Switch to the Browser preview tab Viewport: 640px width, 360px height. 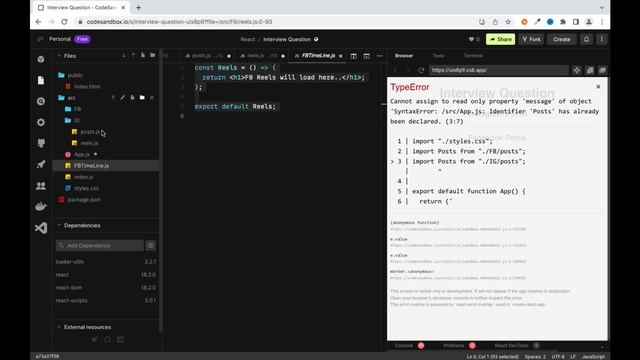pyautogui.click(x=404, y=56)
